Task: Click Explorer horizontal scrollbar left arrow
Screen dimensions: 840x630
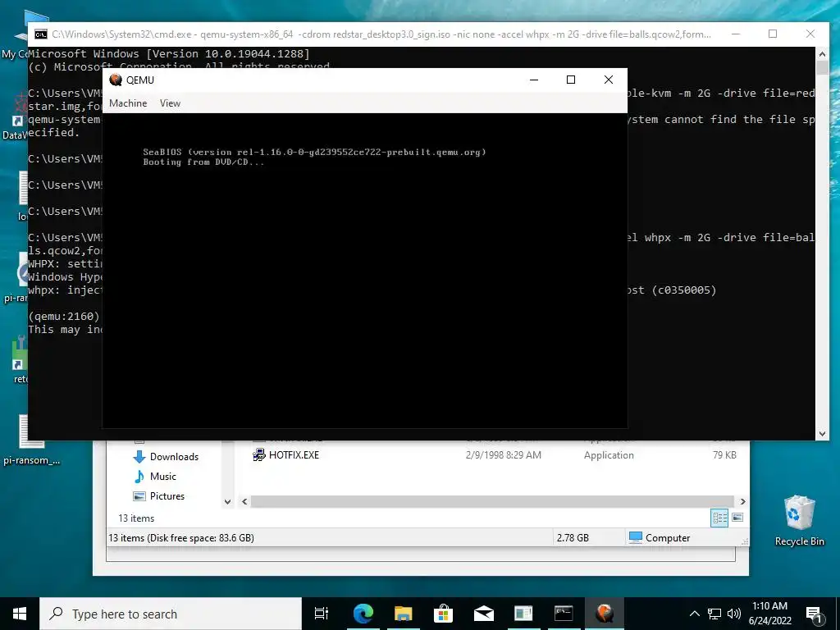Action: [244, 501]
